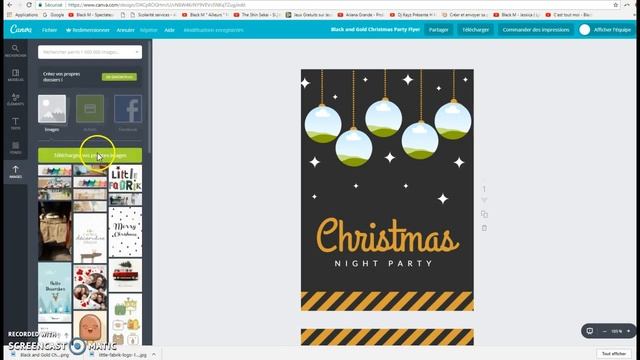
Task: Select the smiling gingerbread face thumbnail
Action: 90,327
